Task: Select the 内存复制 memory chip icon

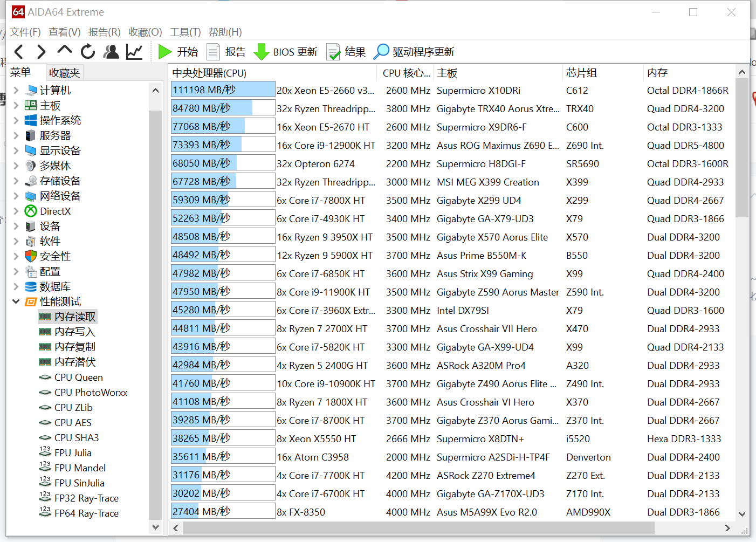Action: tap(45, 347)
